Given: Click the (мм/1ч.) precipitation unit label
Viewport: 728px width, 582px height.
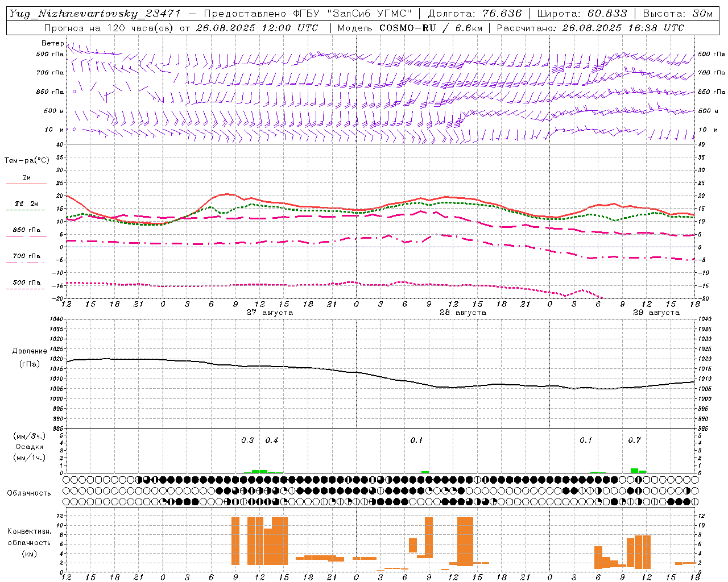Looking at the screenshot, I should pos(30,458).
